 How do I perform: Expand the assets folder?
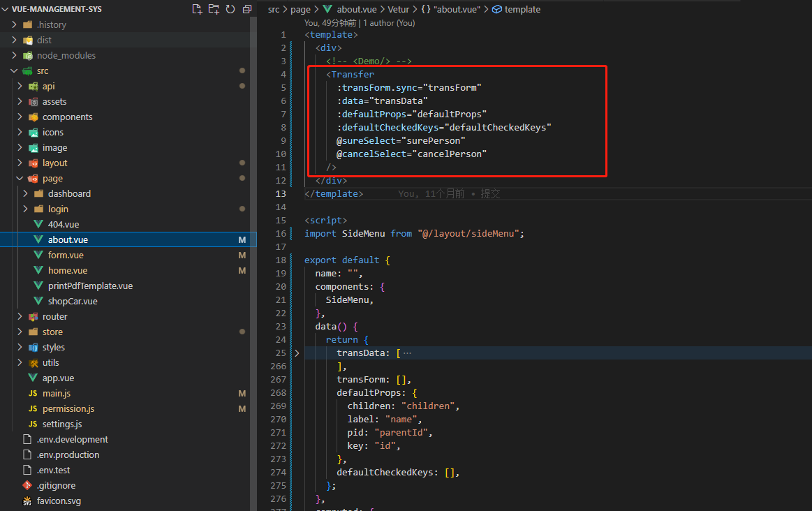coord(20,101)
